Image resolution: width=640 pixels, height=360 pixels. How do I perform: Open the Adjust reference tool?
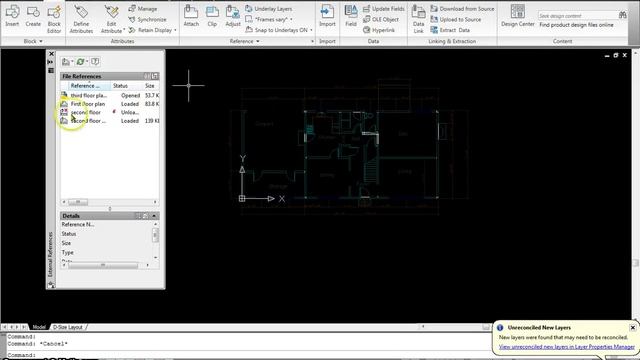[233, 16]
